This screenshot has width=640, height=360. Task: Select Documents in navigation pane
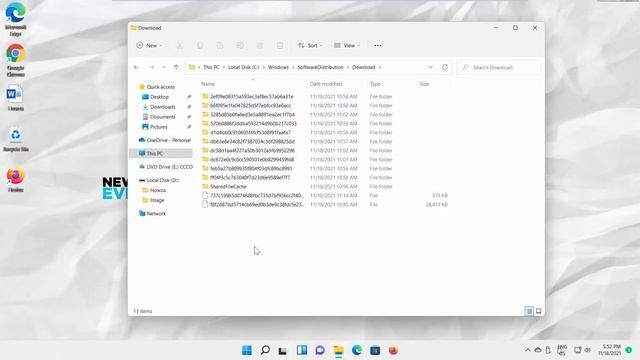[x=162, y=117]
